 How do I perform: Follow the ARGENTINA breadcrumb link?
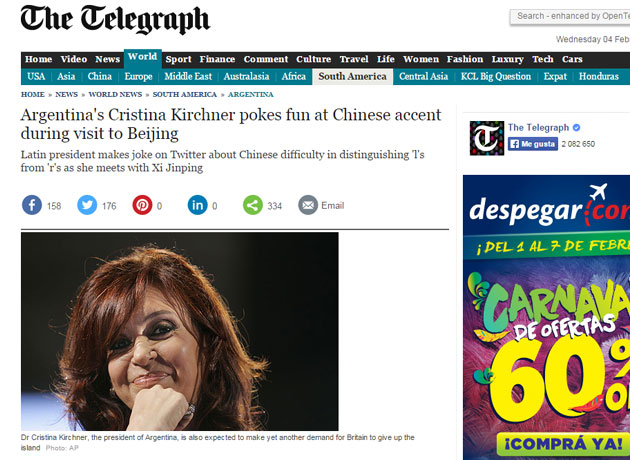click(251, 95)
